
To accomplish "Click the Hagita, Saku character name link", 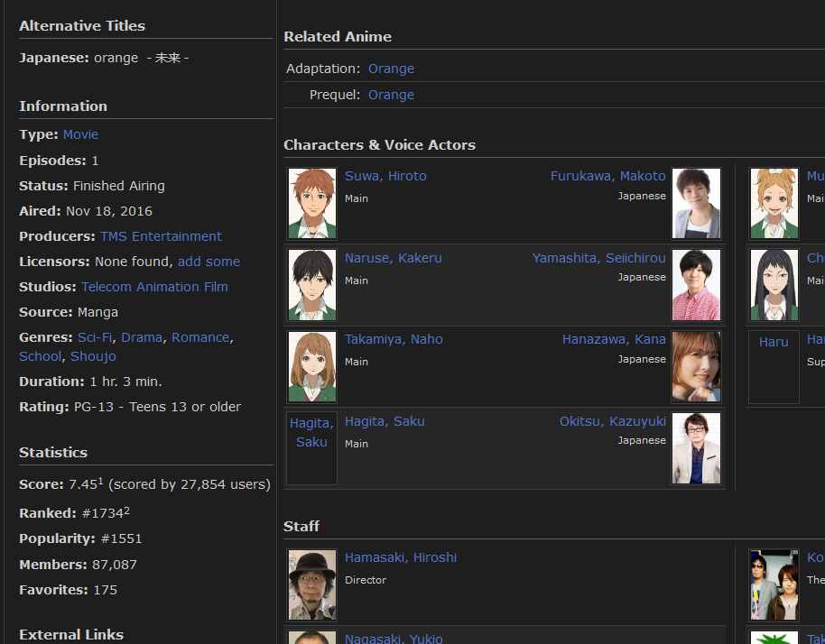I will pyautogui.click(x=385, y=421).
